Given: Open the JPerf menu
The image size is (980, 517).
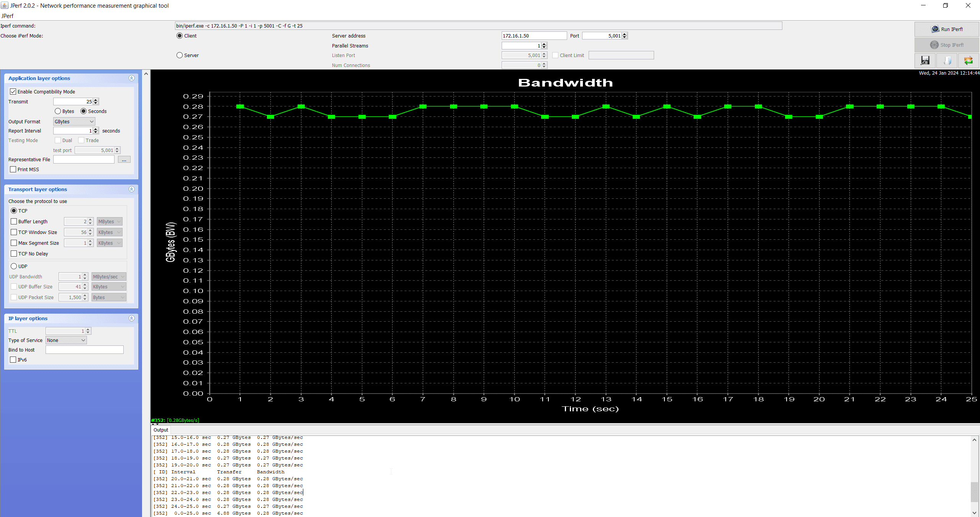Looking at the screenshot, I should tap(7, 16).
